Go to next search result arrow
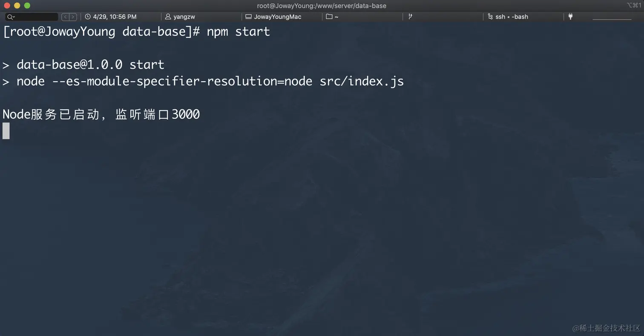Viewport: 644px width, 336px height. 73,17
